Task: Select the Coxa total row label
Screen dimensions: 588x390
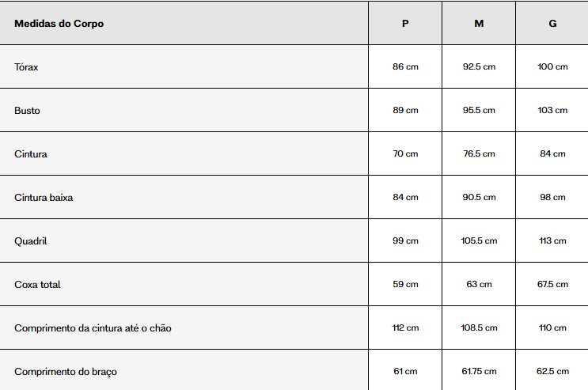Action: [37, 285]
